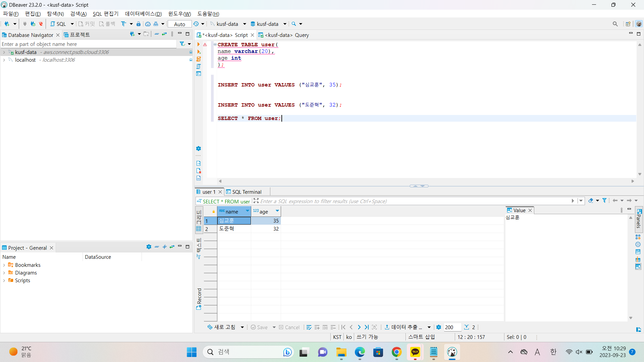Toggle the result filters with the funnel icon

click(605, 200)
